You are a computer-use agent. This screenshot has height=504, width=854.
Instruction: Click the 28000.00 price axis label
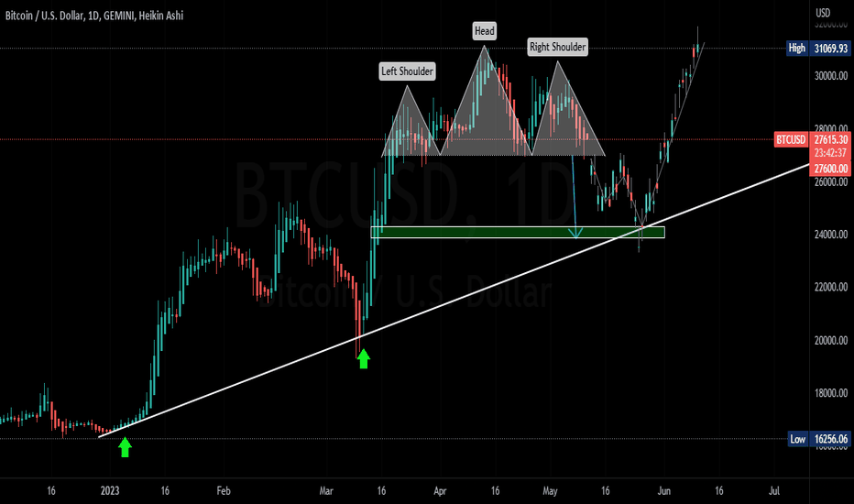[x=830, y=128]
